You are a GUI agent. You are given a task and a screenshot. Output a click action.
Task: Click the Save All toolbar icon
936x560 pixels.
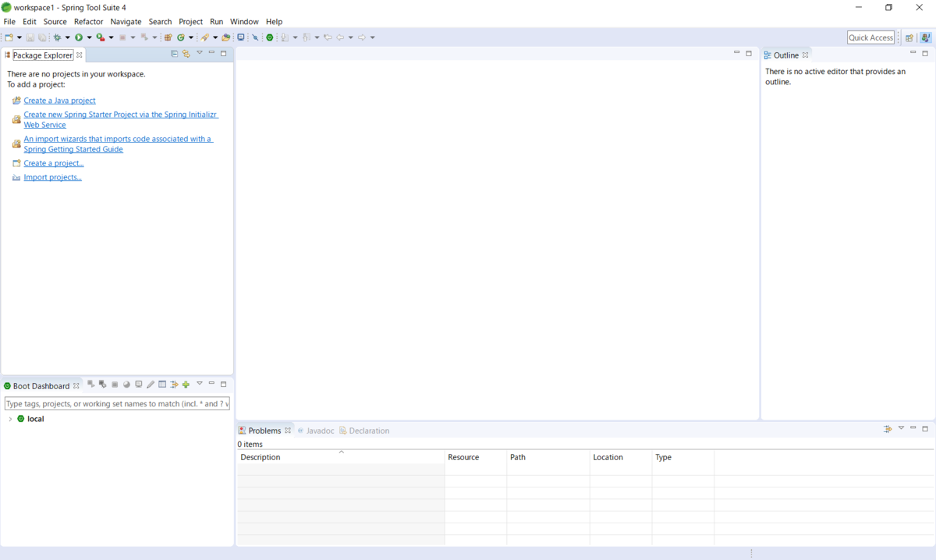(x=41, y=37)
